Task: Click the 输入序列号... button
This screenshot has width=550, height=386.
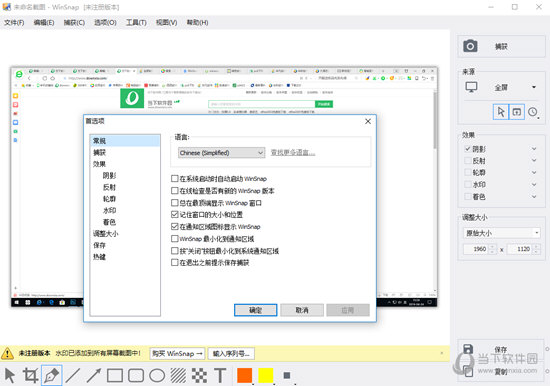Action: click(231, 353)
